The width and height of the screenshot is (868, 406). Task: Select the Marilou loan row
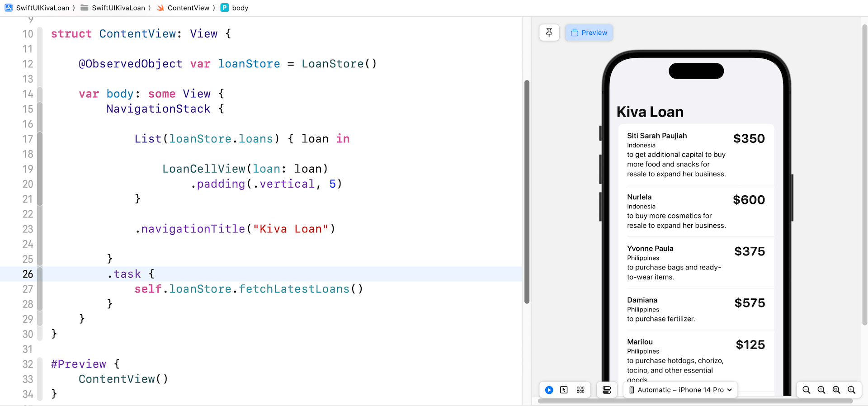(696, 360)
